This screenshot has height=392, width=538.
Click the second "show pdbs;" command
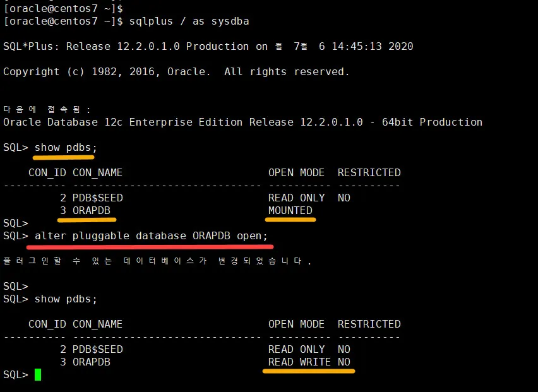pos(66,299)
